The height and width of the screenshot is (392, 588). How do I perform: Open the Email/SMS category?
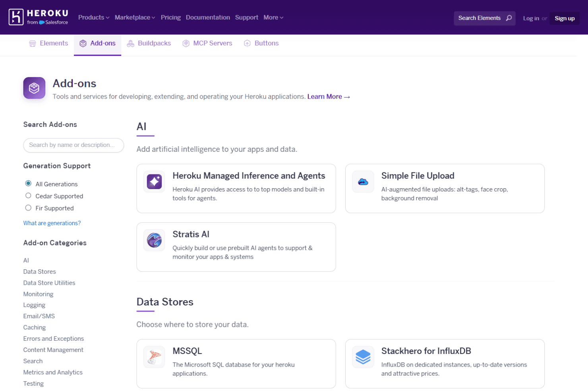(x=39, y=316)
